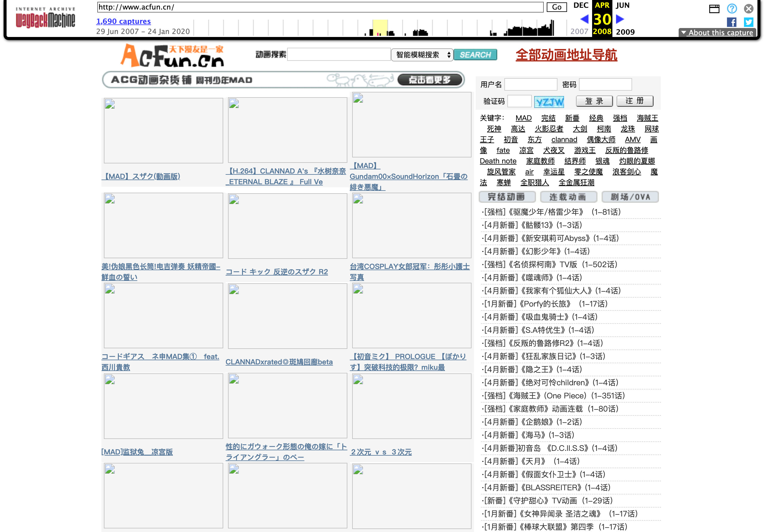Open 《守护甜心》TV动画 (1-29话) entry

[548, 501]
